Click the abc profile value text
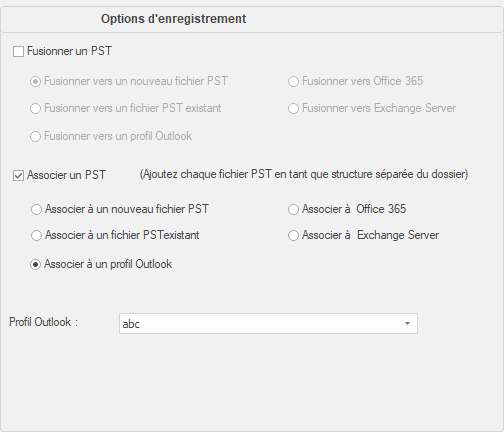Image resolution: width=504 pixels, height=432 pixels. 131,324
